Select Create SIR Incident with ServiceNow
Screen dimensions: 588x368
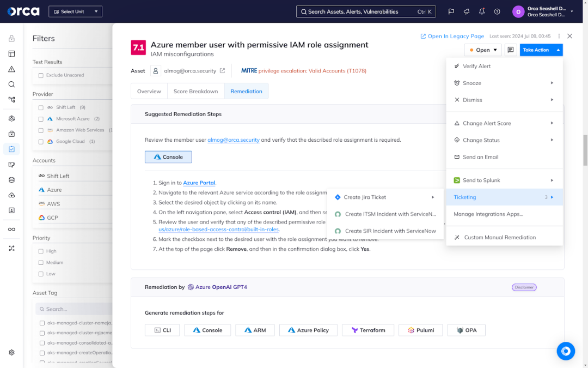coord(385,231)
